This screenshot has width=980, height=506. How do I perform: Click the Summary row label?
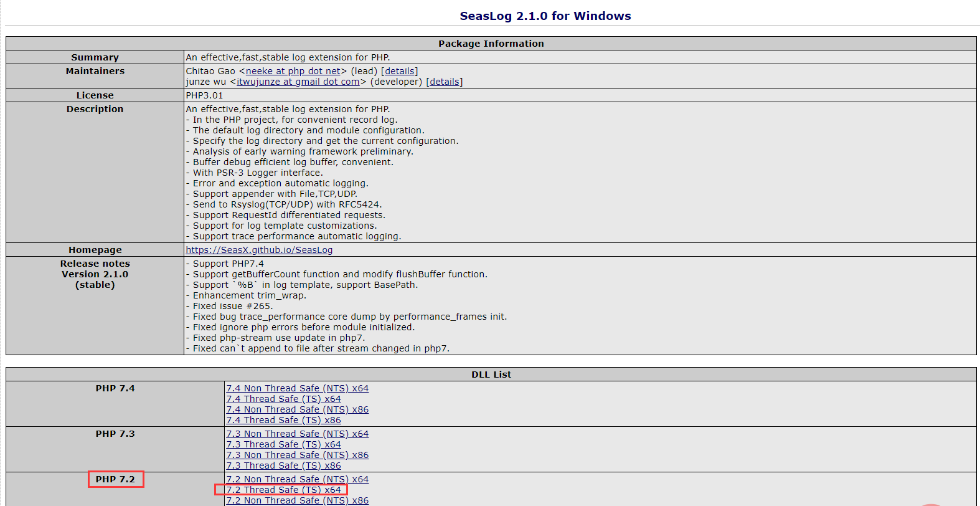(x=95, y=57)
